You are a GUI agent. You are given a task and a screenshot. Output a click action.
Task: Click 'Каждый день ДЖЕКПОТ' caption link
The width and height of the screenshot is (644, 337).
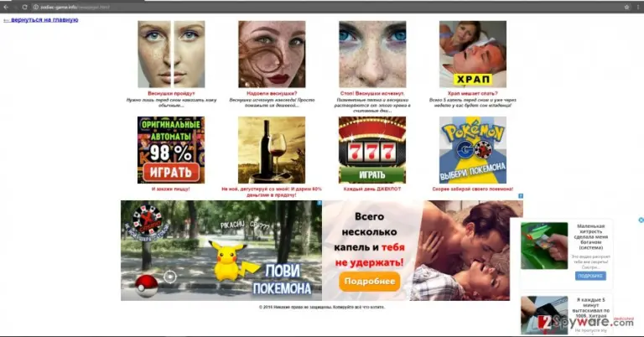372,189
